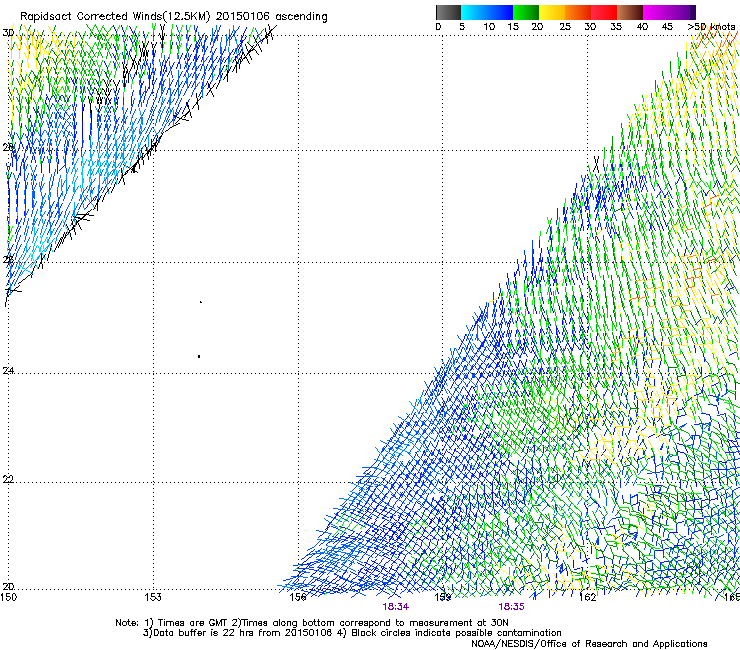Click the grey 0-5 knots color band
The width and height of the screenshot is (740, 650).
pos(448,12)
